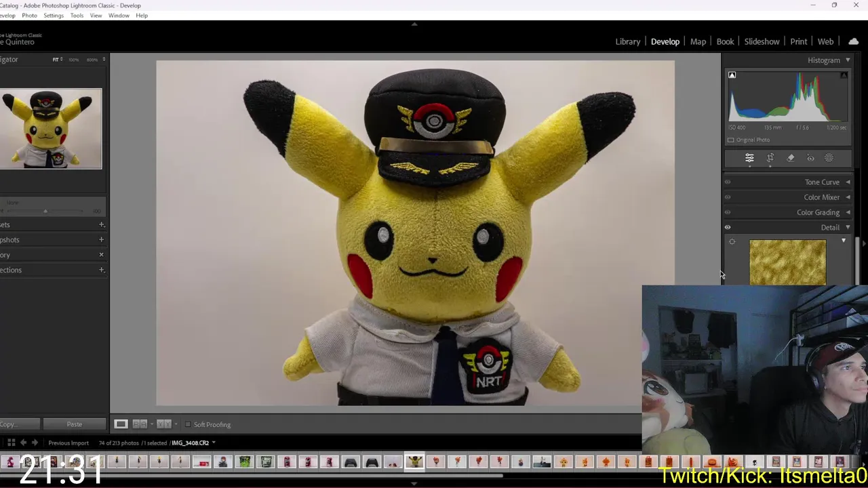The height and width of the screenshot is (488, 868).
Task: Expand the Color Grading panel
Action: (848, 212)
